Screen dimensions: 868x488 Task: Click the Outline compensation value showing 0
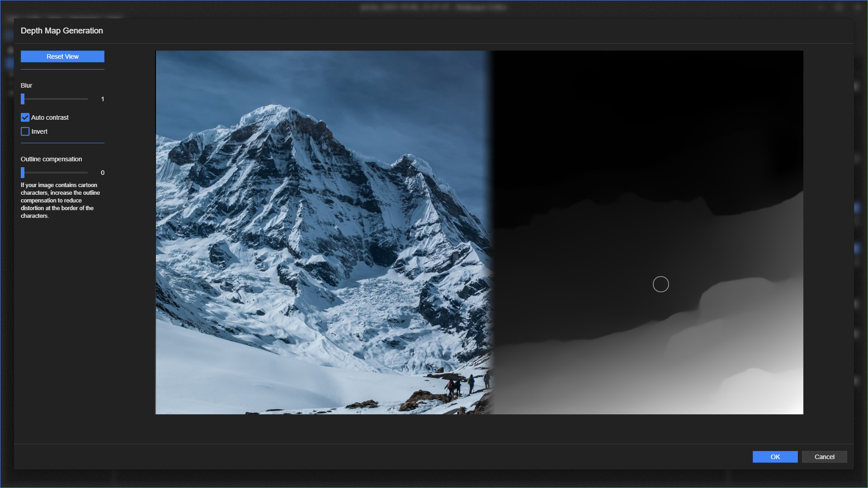pos(102,173)
